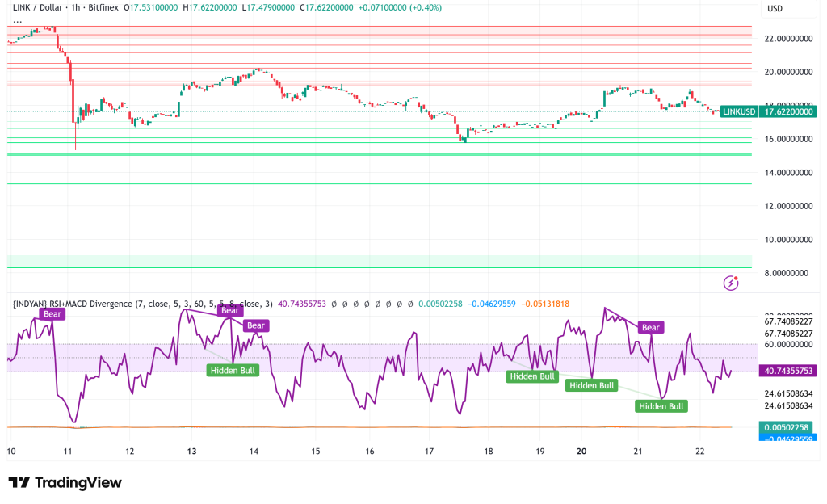
Task: Expand the three-dots indicator legend toggle
Action: 17,21
